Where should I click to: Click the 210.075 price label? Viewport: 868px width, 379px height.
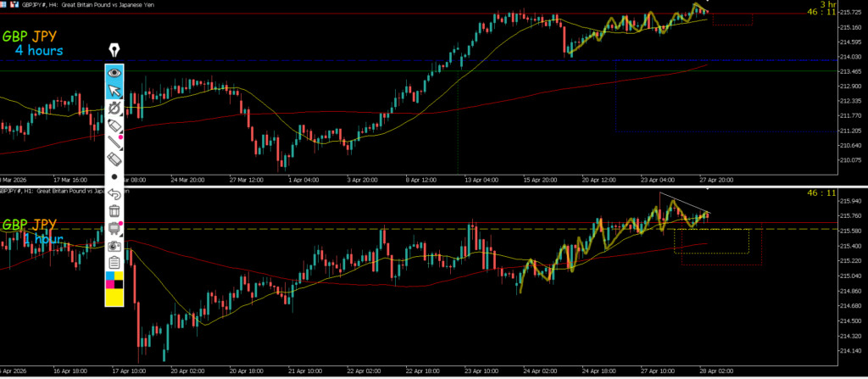852,161
